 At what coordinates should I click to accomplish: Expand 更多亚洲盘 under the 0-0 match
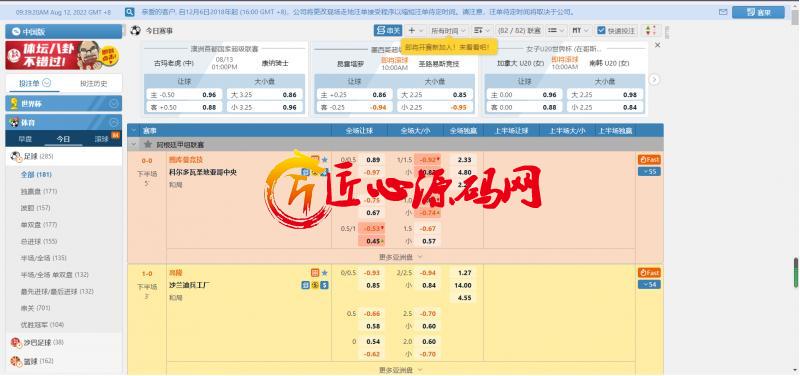(x=401, y=257)
